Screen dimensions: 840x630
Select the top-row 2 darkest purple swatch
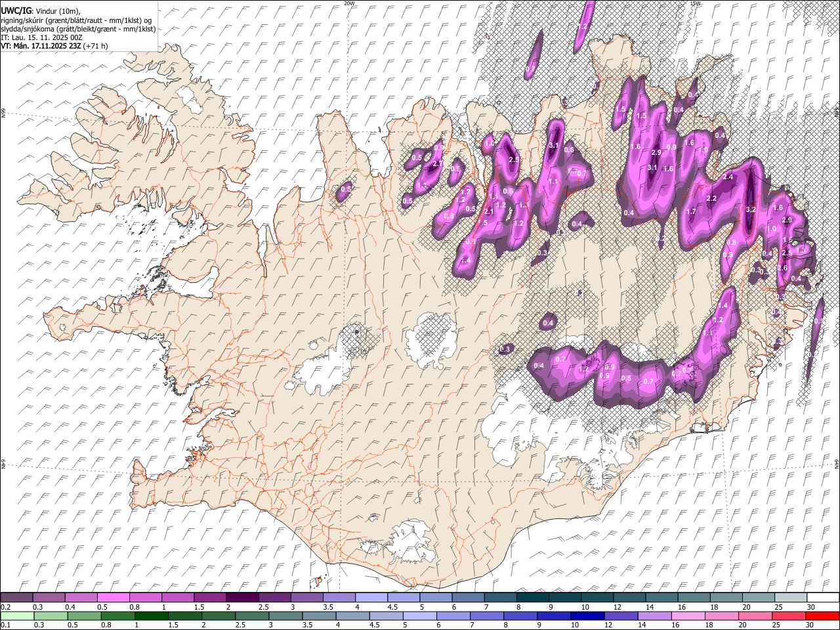(x=242, y=598)
